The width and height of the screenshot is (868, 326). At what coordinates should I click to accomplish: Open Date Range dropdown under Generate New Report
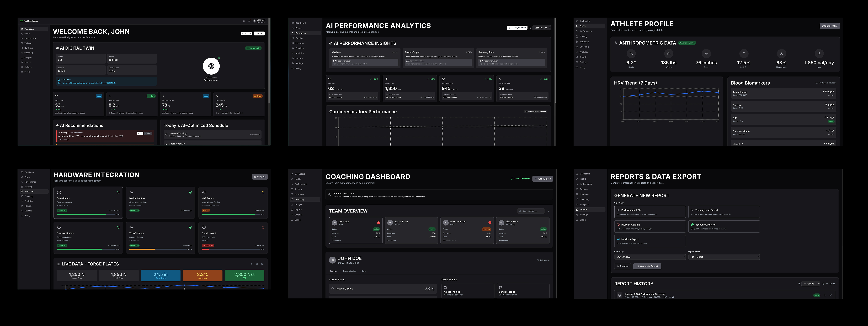[650, 257]
